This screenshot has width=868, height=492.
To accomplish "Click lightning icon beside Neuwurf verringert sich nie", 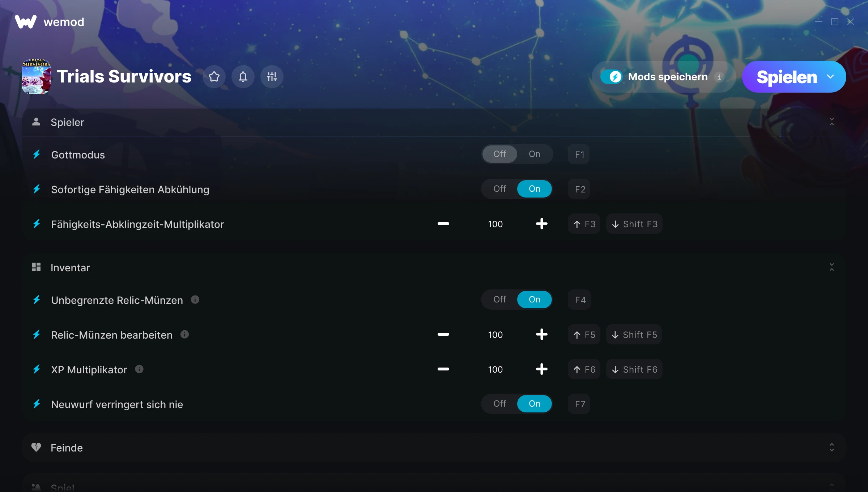I will pyautogui.click(x=37, y=404).
